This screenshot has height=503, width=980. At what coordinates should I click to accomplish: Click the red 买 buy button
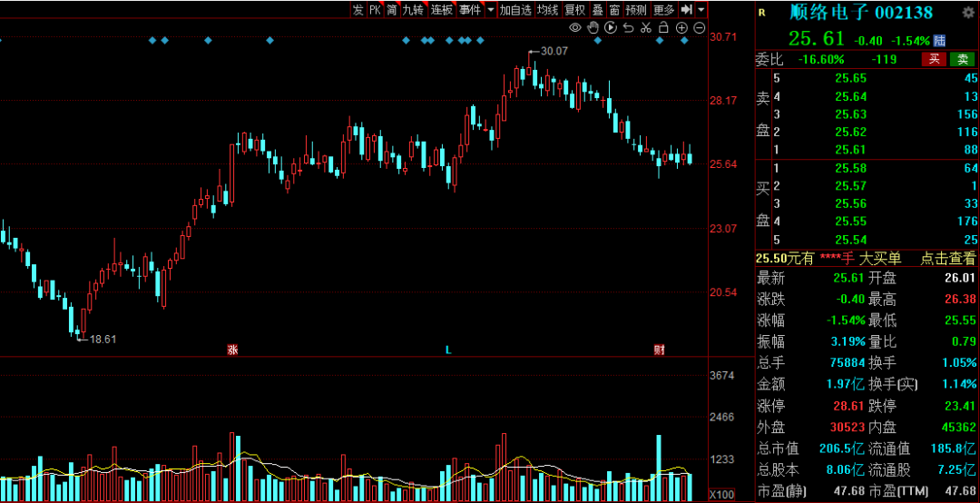pos(934,59)
